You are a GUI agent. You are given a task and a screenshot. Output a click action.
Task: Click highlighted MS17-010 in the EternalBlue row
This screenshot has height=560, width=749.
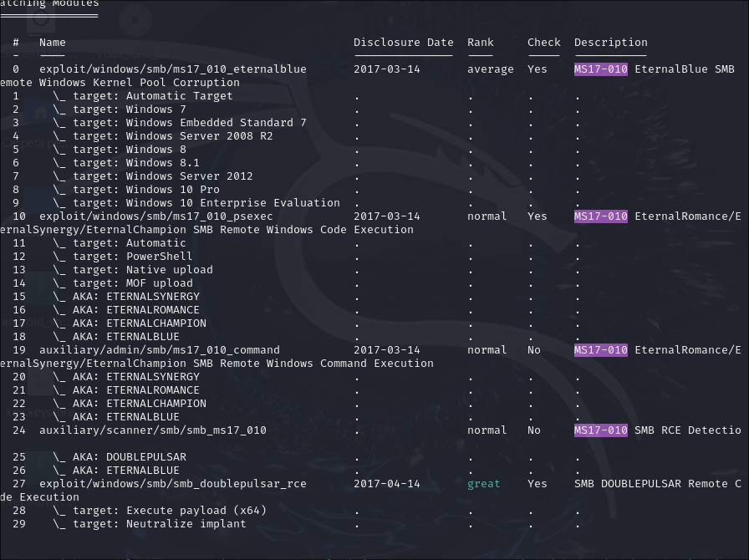coord(600,69)
